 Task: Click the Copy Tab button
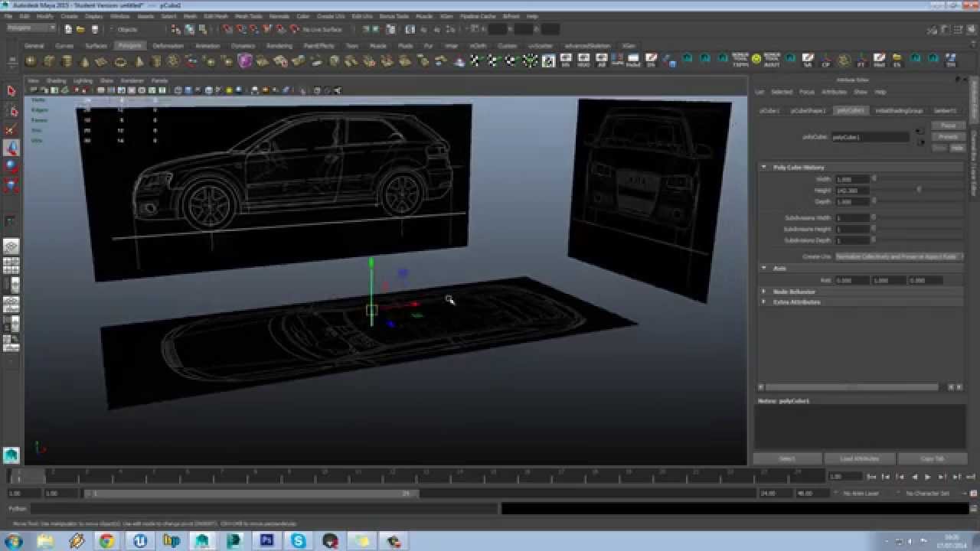pyautogui.click(x=932, y=458)
